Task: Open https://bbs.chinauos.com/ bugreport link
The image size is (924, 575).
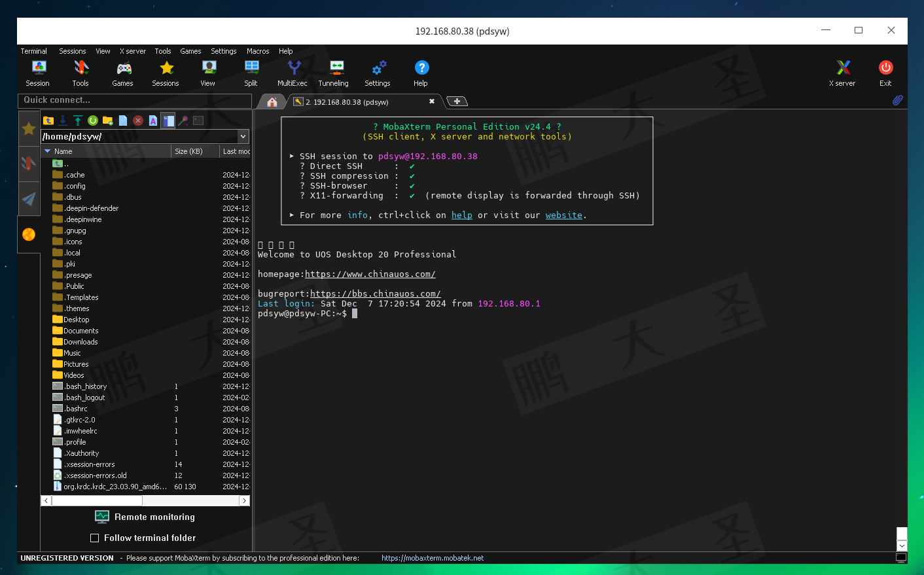Action: tap(376, 293)
